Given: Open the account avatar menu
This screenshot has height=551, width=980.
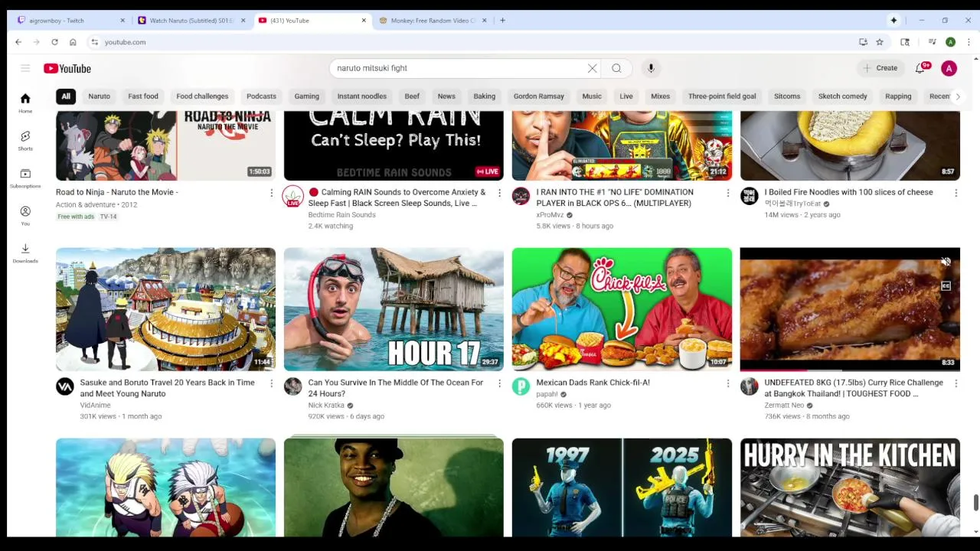Looking at the screenshot, I should coord(949,68).
